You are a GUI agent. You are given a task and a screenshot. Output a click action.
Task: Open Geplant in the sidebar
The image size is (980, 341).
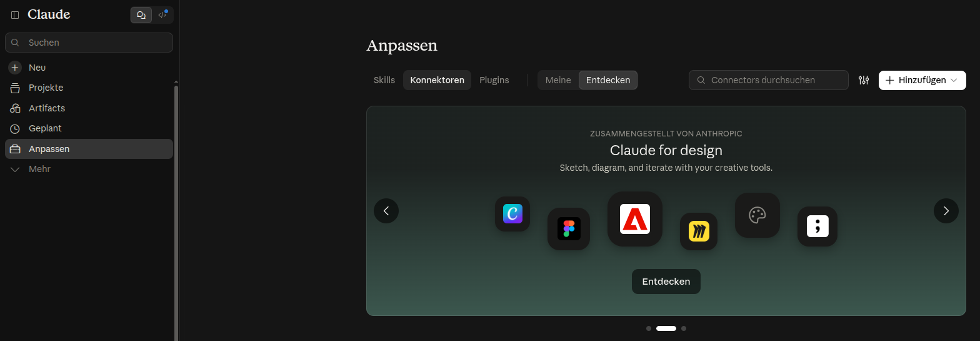point(89,128)
